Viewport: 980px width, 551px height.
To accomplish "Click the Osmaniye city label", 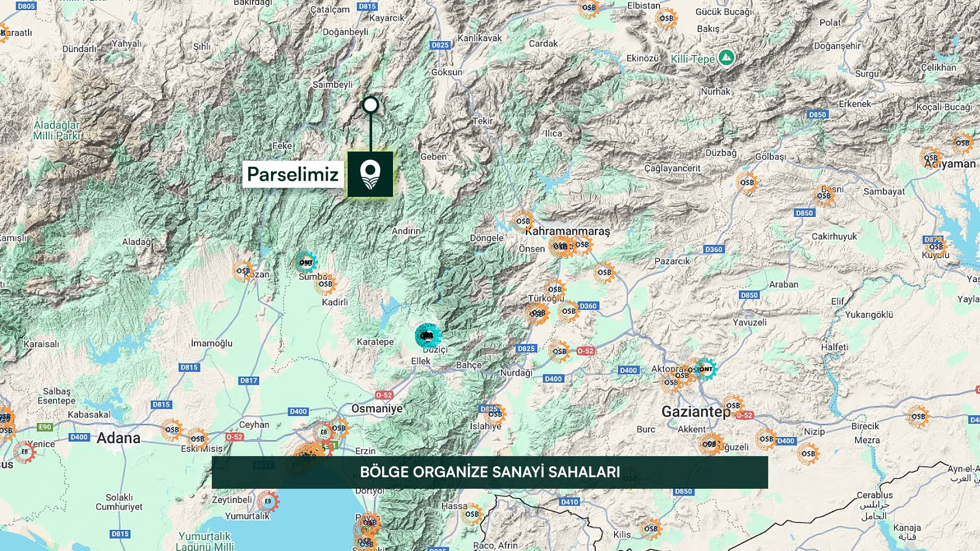I will click(x=377, y=408).
